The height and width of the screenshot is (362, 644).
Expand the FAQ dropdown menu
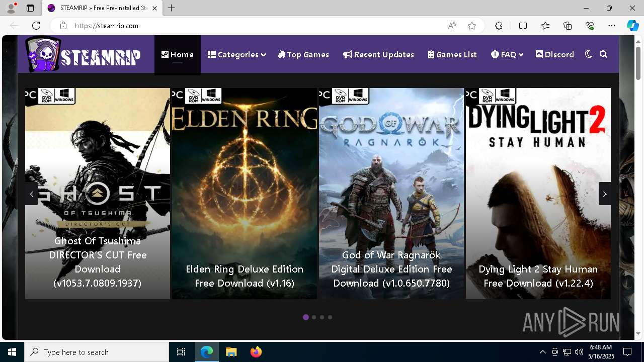coord(507,55)
